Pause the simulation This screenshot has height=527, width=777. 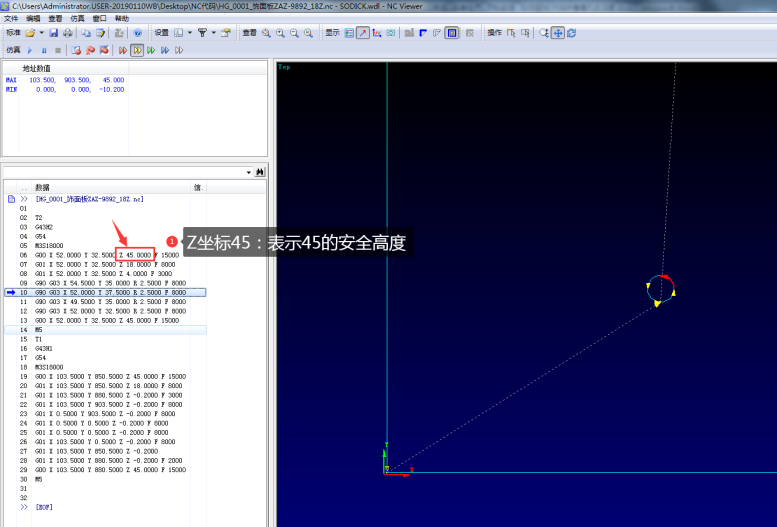pyautogui.click(x=44, y=50)
